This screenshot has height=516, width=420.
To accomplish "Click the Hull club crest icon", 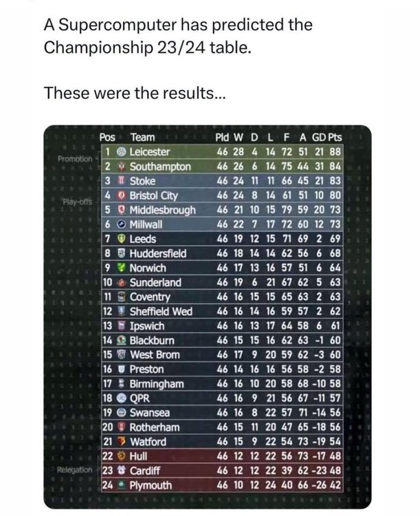I will coord(122,456).
